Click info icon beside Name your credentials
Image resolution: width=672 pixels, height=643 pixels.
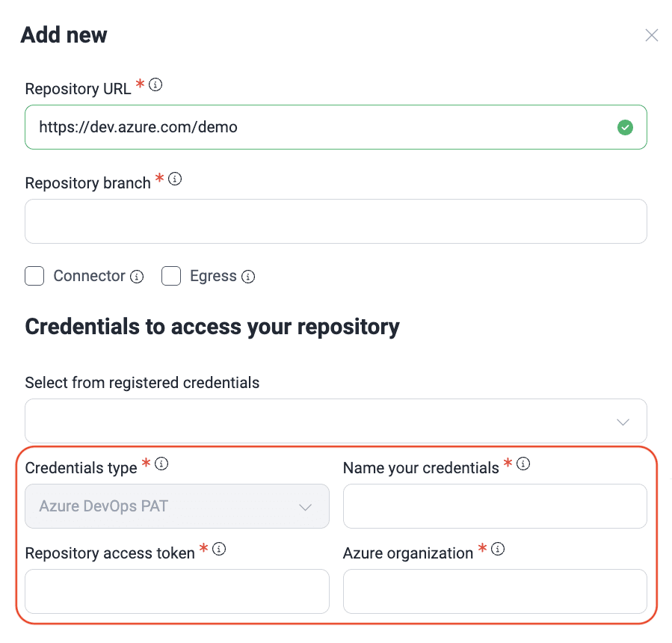(523, 464)
